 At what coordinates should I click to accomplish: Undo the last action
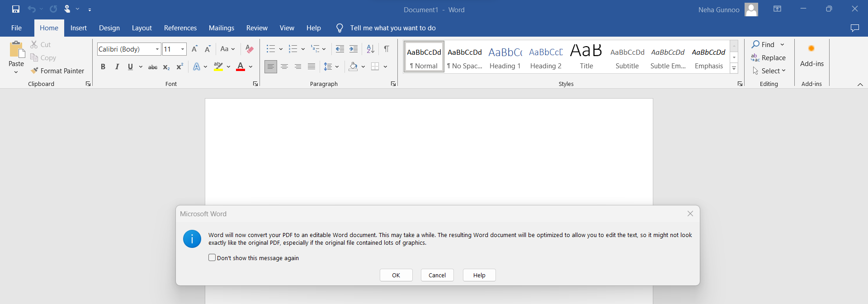[x=31, y=9]
